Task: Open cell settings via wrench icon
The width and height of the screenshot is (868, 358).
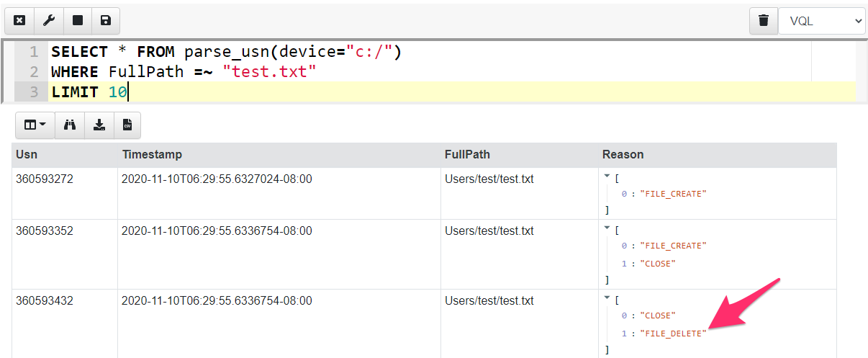Action: [49, 21]
